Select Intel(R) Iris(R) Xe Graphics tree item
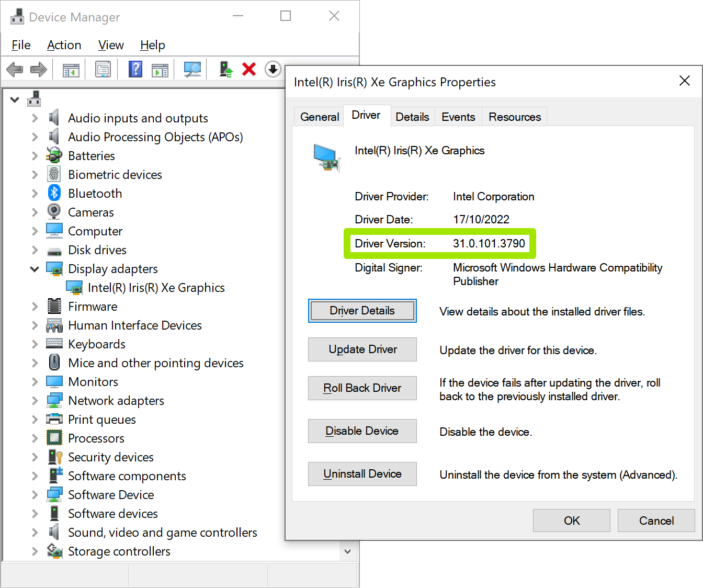 tap(156, 288)
